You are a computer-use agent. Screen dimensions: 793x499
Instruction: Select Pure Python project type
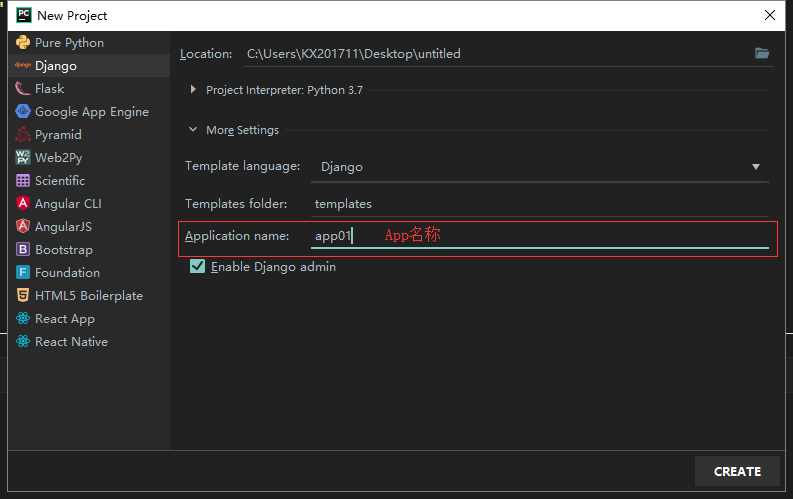tap(89, 42)
